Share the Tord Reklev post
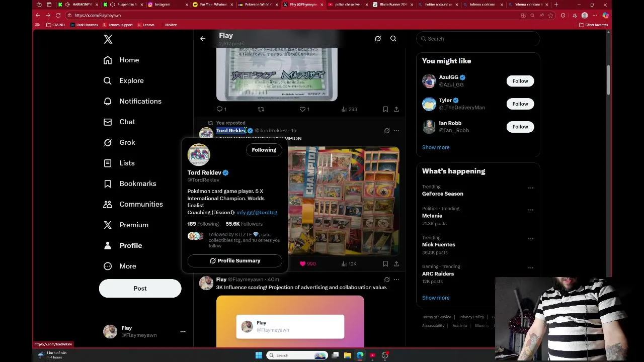 (396, 263)
